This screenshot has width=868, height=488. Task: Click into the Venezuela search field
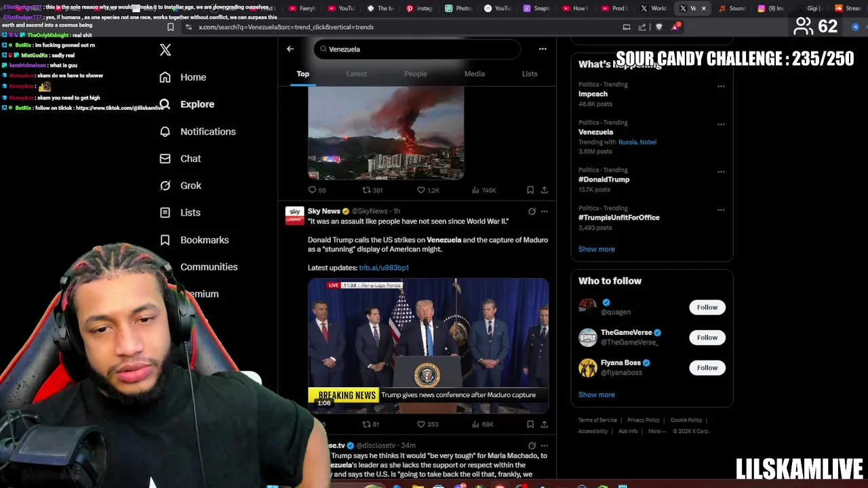click(417, 49)
